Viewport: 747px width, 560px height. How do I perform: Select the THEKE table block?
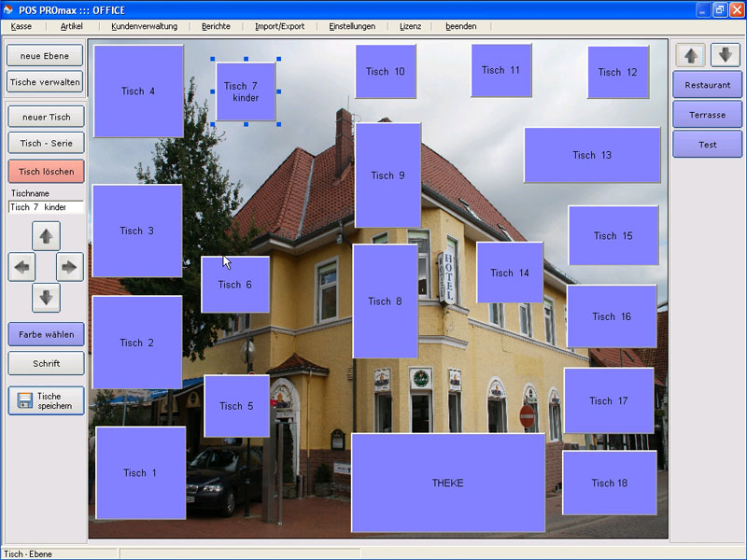[x=447, y=483]
